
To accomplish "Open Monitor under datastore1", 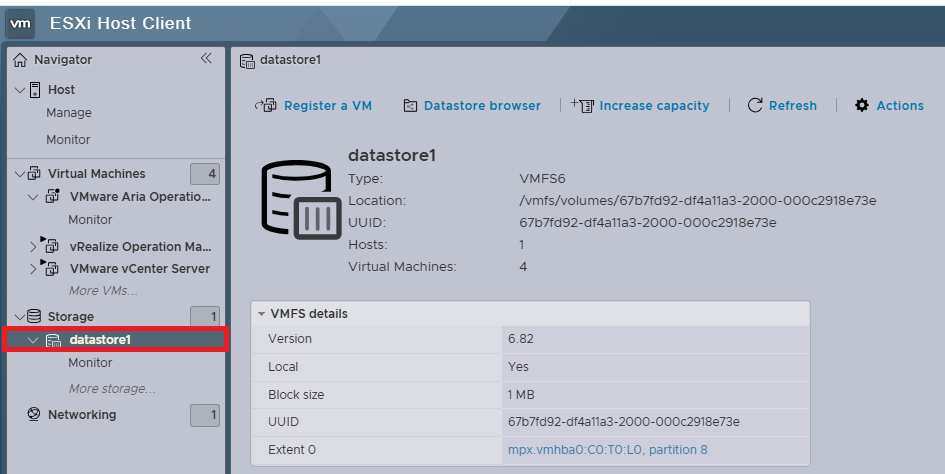I will (x=90, y=362).
